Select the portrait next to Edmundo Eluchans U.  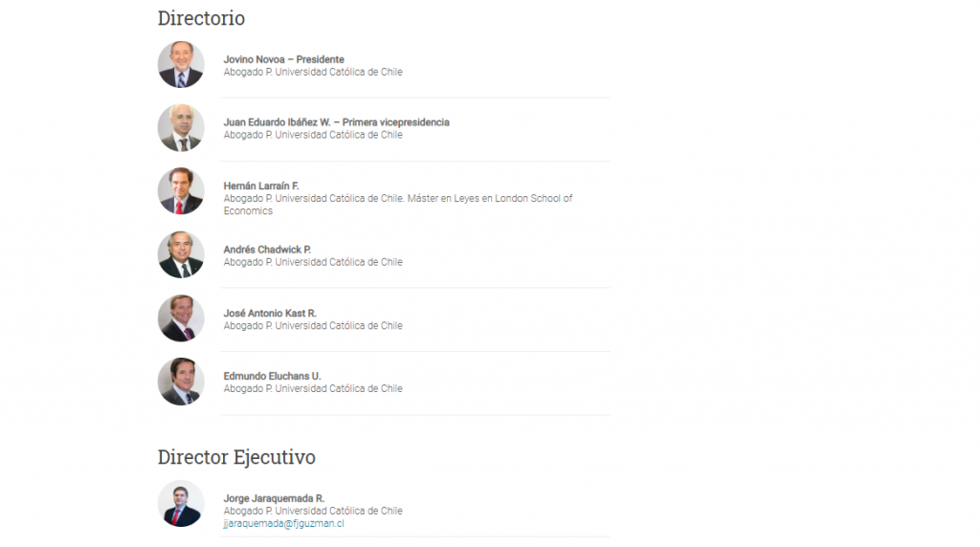[x=181, y=382]
